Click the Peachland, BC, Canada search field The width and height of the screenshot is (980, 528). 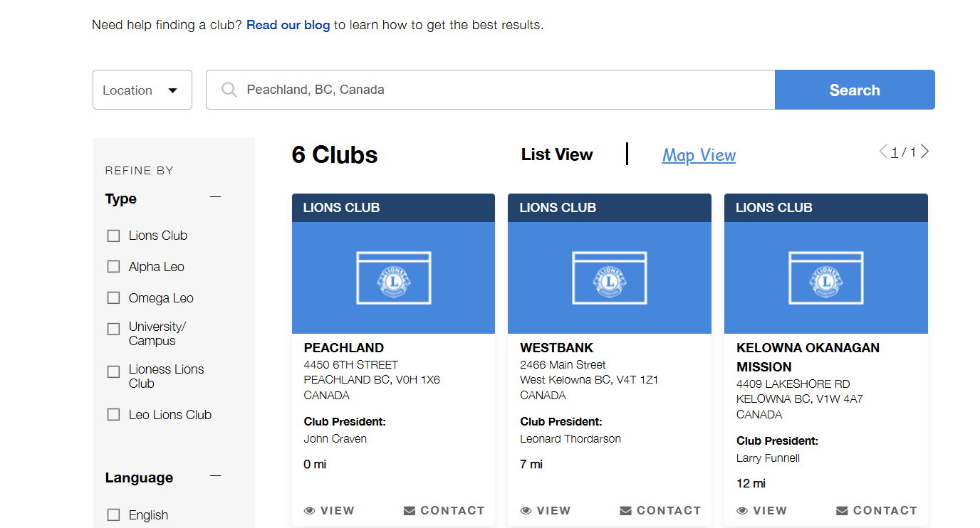(x=499, y=90)
